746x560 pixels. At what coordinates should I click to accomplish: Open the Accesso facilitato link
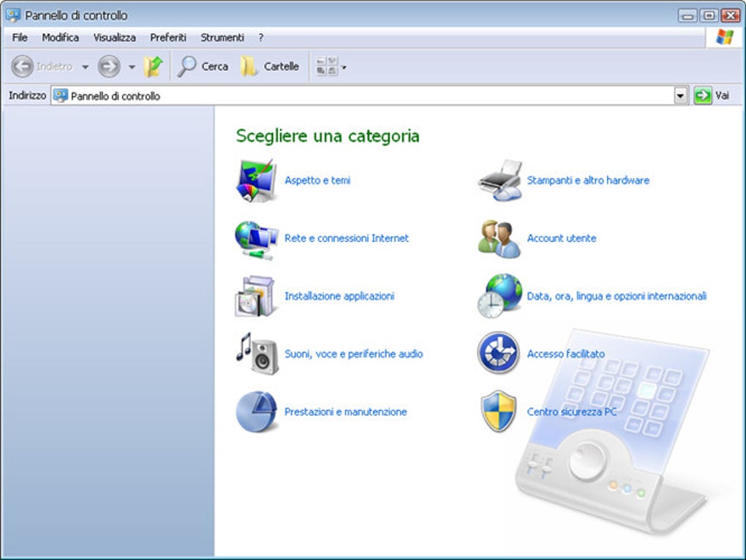point(565,354)
